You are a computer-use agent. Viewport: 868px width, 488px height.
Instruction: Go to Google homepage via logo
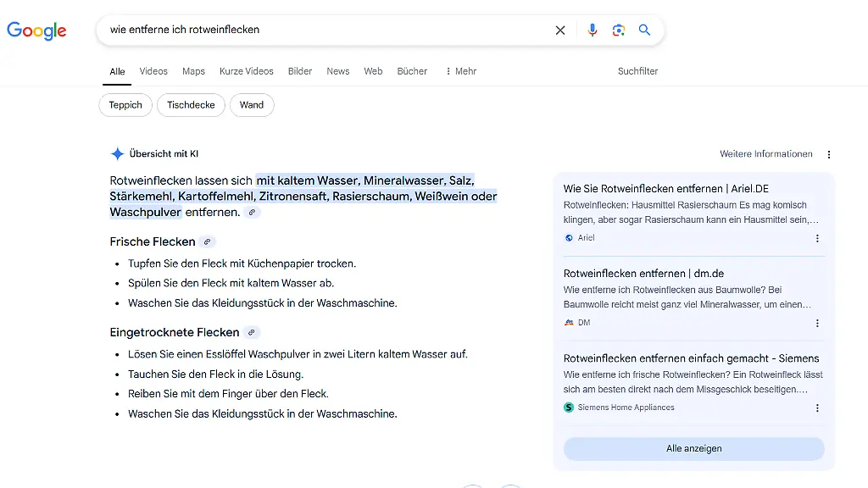(x=36, y=30)
